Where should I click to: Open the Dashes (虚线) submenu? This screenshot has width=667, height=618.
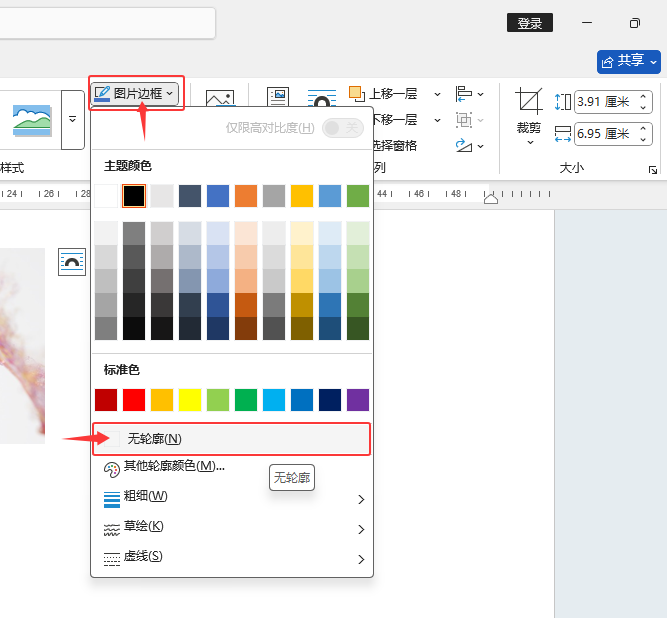[231, 558]
